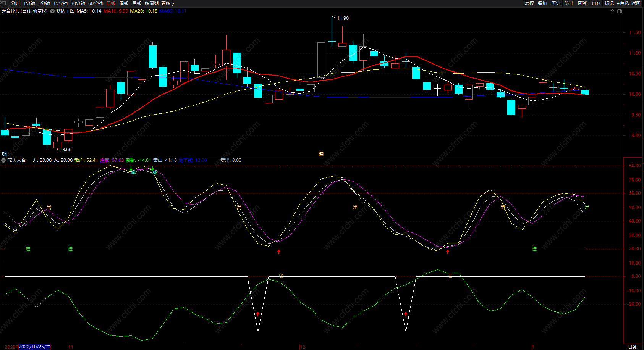Image resolution: width=644 pixels, height=350 pixels.
Task: Click the 日线 label at bottom-right corner
Action: (633, 347)
